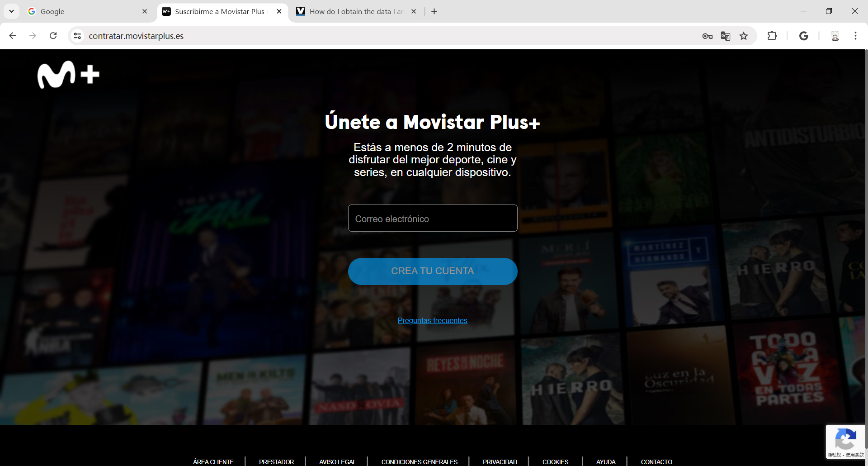Open ÁREA CLIENTE footer link
The height and width of the screenshot is (466, 868).
click(x=213, y=462)
